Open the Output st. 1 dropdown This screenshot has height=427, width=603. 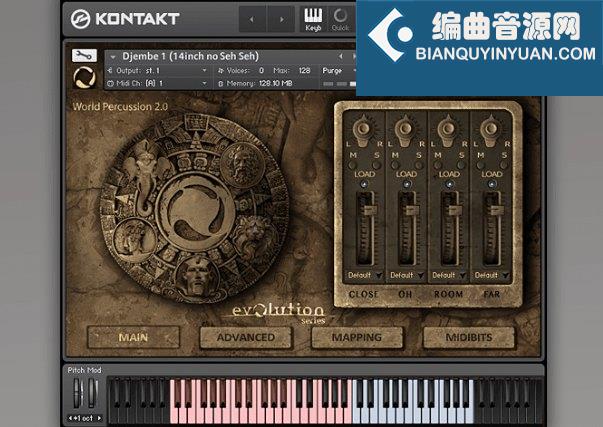[x=158, y=71]
